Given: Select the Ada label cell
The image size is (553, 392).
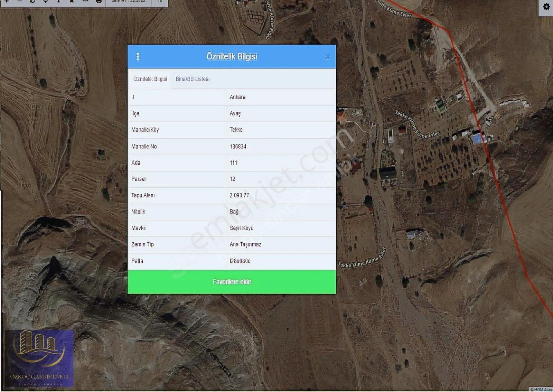Looking at the screenshot, I should pos(177,163).
